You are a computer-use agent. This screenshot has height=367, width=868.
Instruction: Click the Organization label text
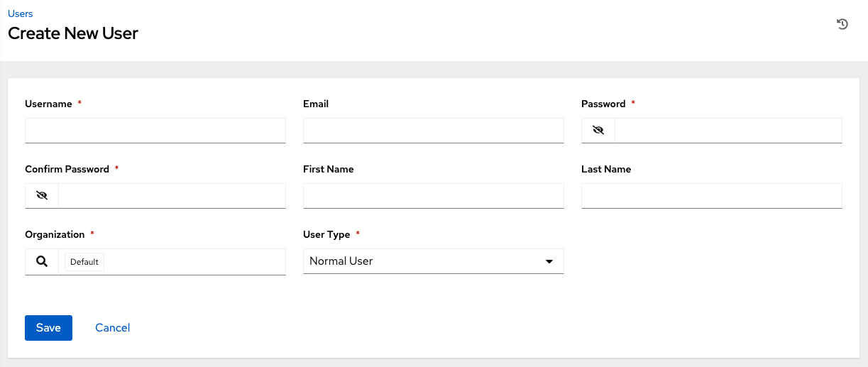[55, 234]
